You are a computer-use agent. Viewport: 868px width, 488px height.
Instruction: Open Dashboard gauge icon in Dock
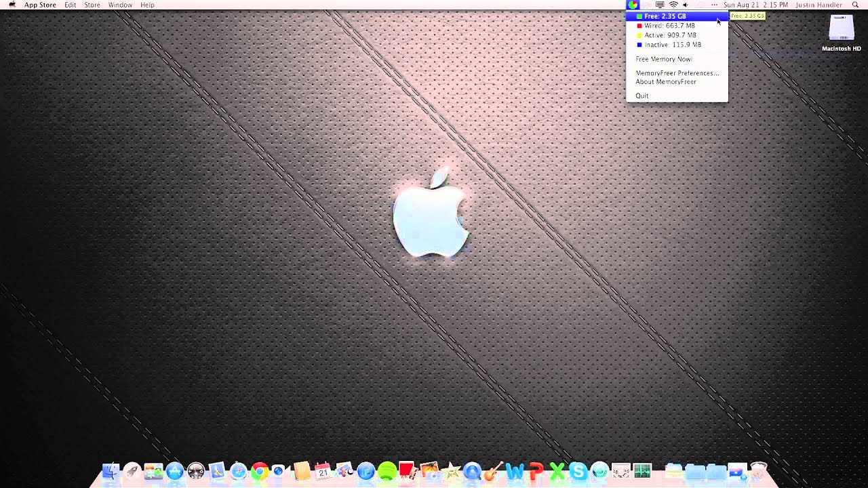click(196, 471)
